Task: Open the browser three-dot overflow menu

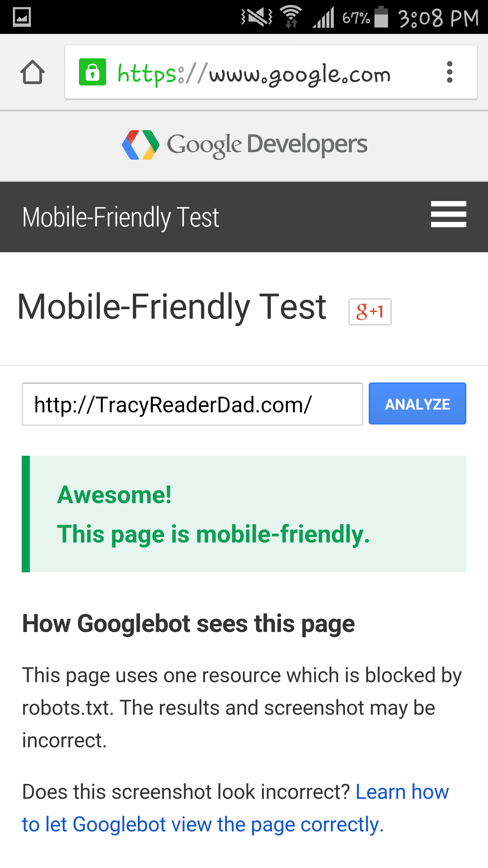Action: pyautogui.click(x=450, y=72)
